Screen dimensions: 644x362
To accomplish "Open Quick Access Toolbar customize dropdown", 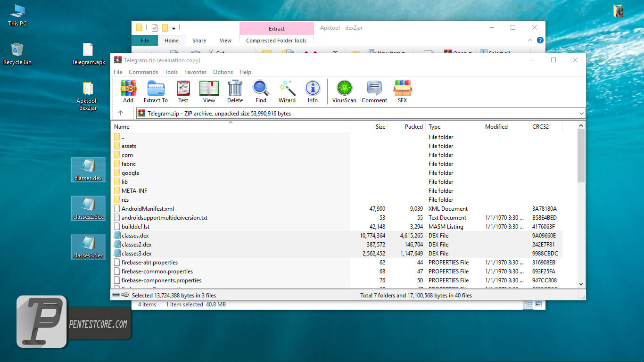I will [x=173, y=28].
